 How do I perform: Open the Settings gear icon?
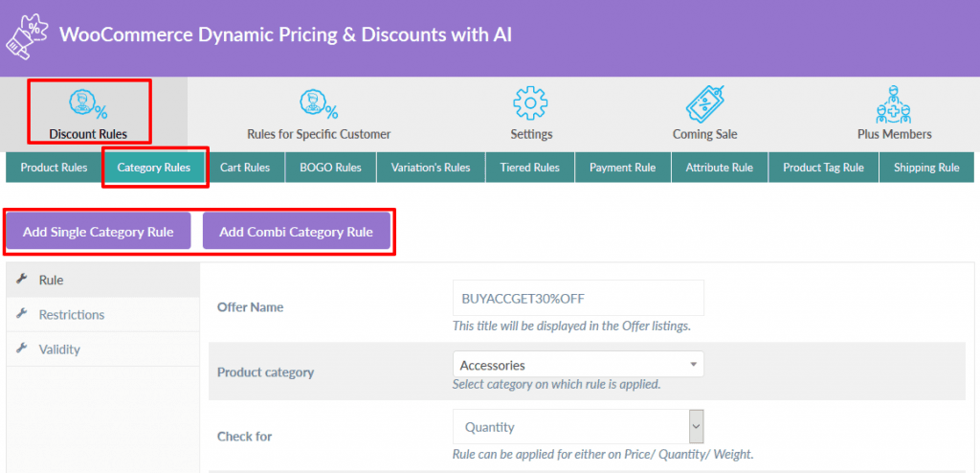point(530,103)
